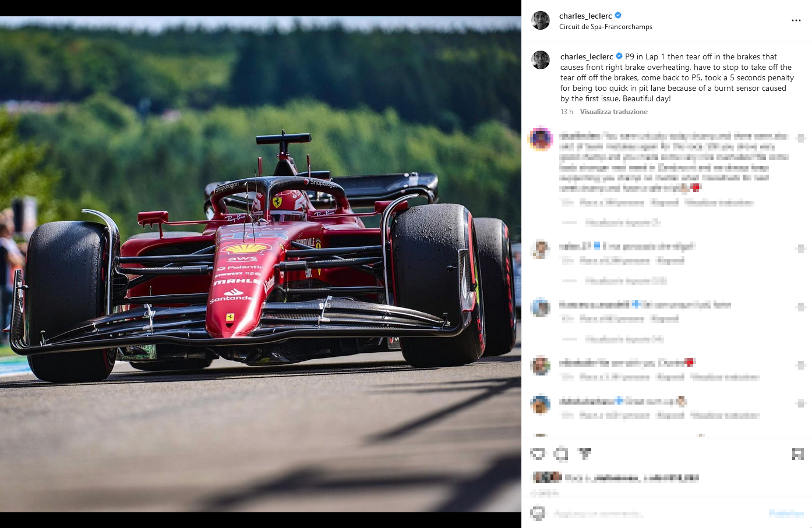812x528 pixels.
Task: Click the Ferrari F1 car photo
Action: point(260,264)
